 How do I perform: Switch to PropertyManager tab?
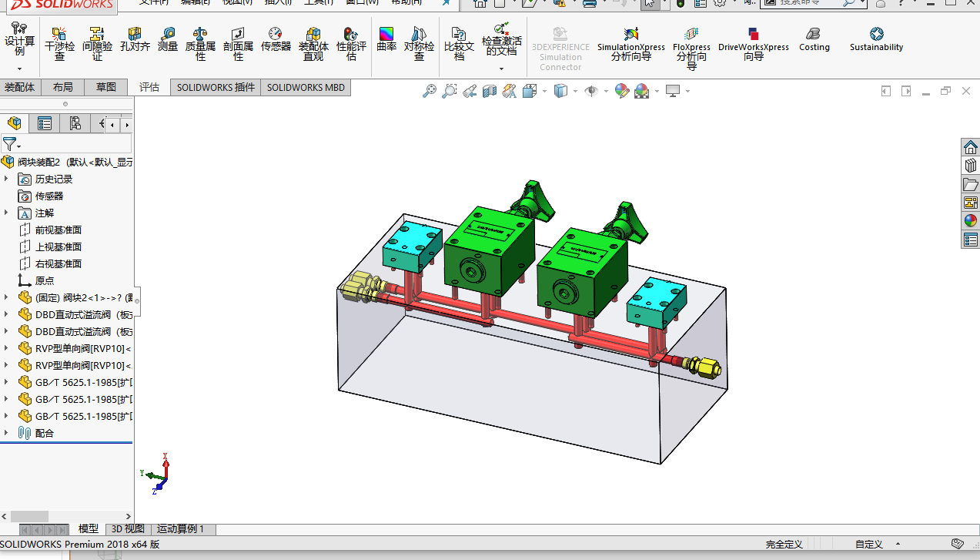tap(45, 123)
